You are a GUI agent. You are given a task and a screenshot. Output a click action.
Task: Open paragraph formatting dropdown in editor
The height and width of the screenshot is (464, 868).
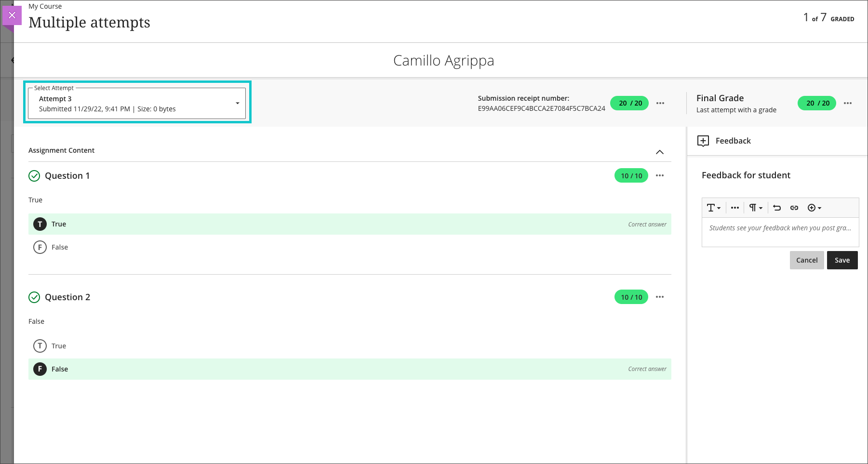click(755, 208)
